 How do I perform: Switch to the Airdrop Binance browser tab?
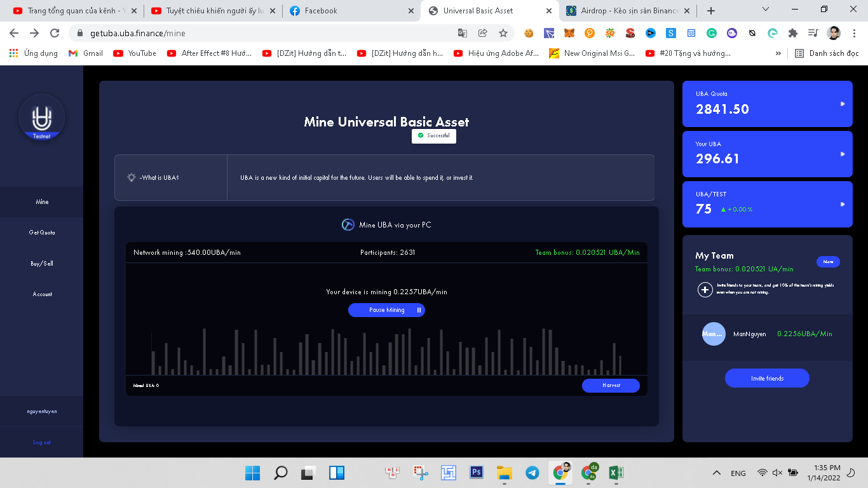[x=627, y=11]
